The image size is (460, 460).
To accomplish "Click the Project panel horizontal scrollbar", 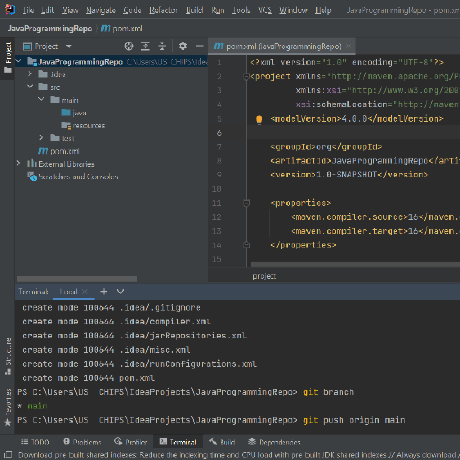I will pos(77,279).
